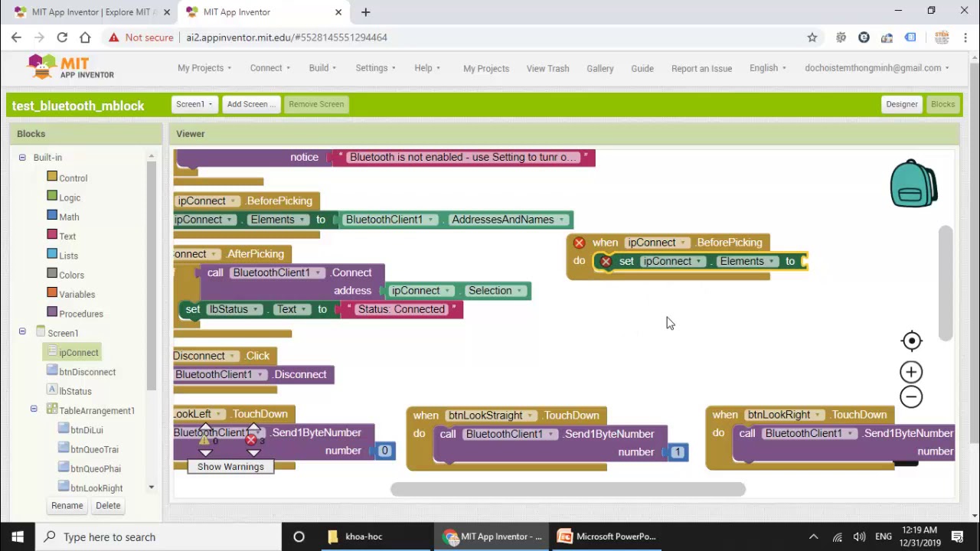Screen dimensions: 980x551
Task: Open the My Projects dropdown menu
Action: pyautogui.click(x=204, y=68)
